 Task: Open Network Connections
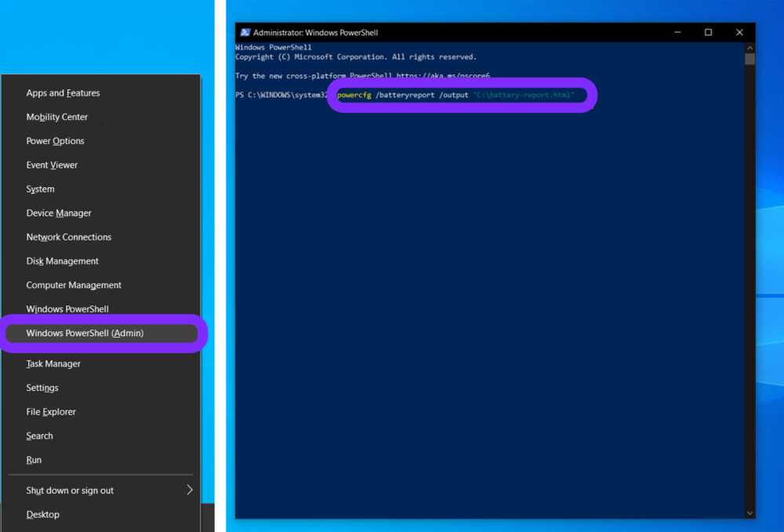click(x=69, y=237)
